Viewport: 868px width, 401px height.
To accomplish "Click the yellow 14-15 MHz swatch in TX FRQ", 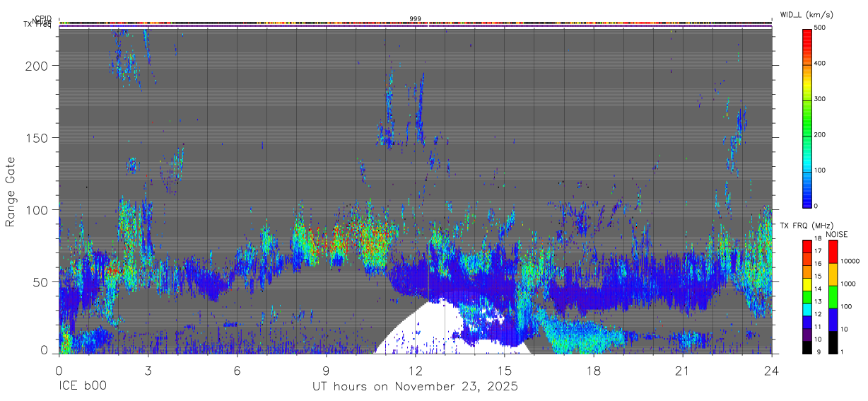I will [807, 284].
